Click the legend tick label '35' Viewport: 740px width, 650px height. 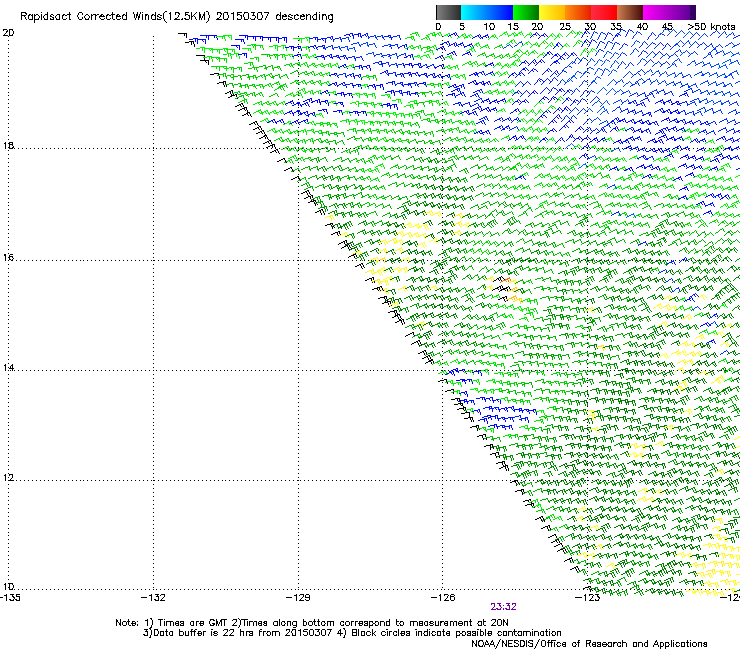click(616, 27)
